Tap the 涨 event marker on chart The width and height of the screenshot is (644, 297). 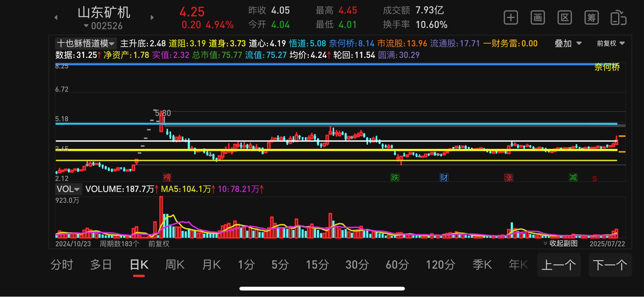coord(509,177)
